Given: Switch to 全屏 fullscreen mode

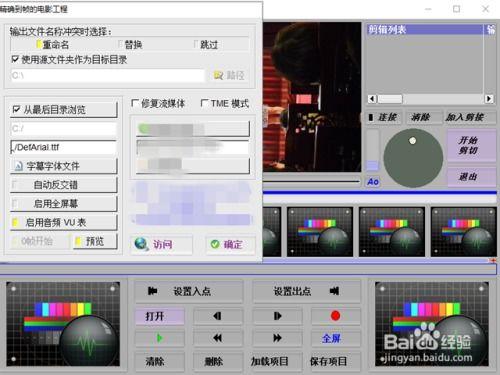Looking at the screenshot, I should (336, 338).
